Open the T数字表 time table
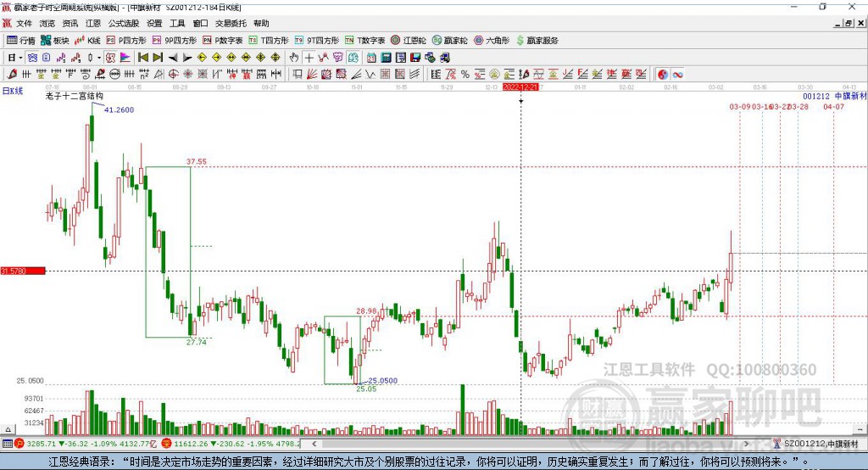The image size is (868, 470). tap(364, 41)
